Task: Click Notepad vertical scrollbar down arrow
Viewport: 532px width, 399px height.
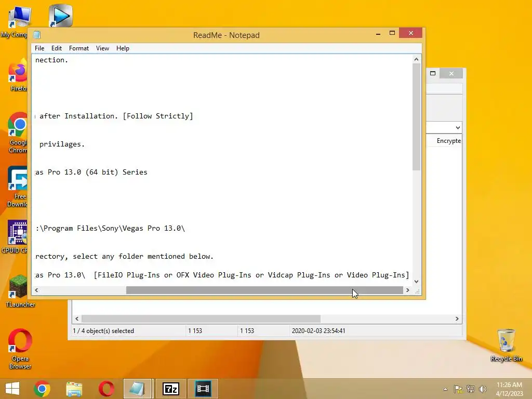Action: [416, 281]
